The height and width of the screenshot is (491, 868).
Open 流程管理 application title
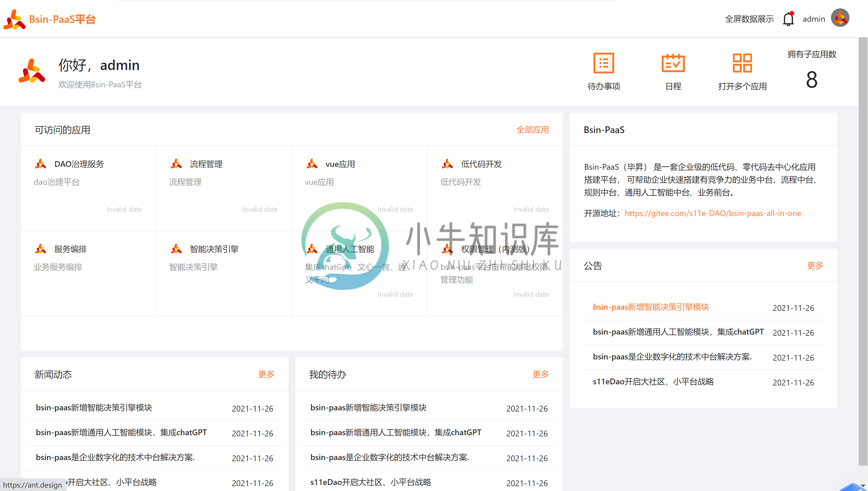[x=206, y=164]
